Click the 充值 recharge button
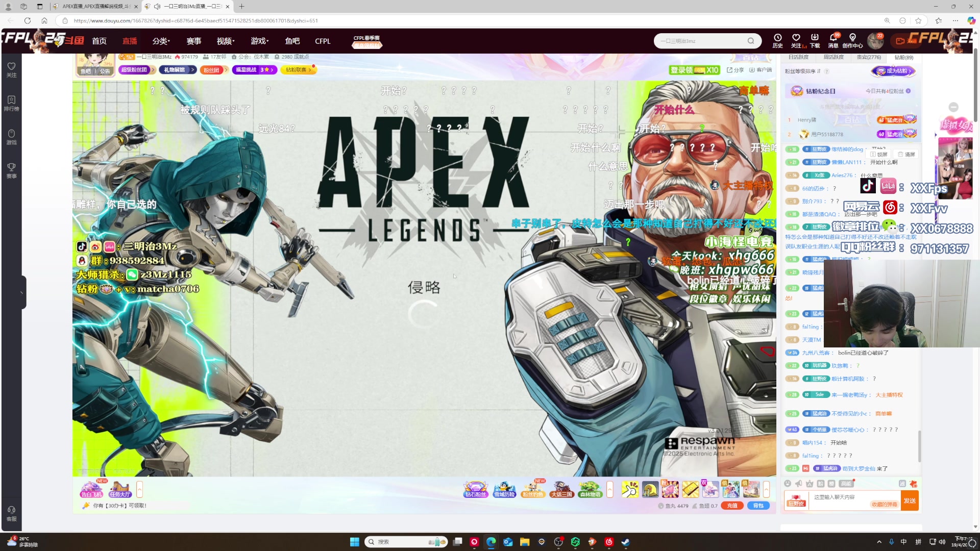This screenshot has height=551, width=980. click(x=732, y=506)
